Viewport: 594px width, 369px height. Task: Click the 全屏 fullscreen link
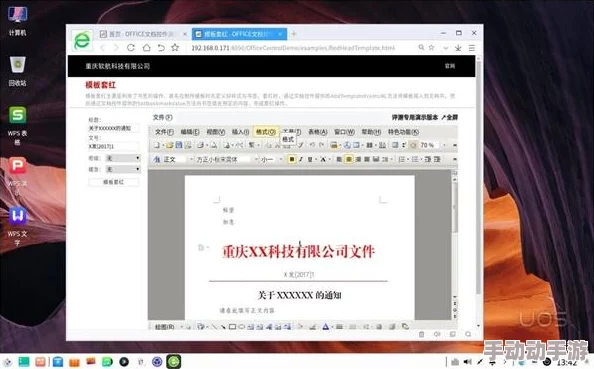tap(449, 117)
